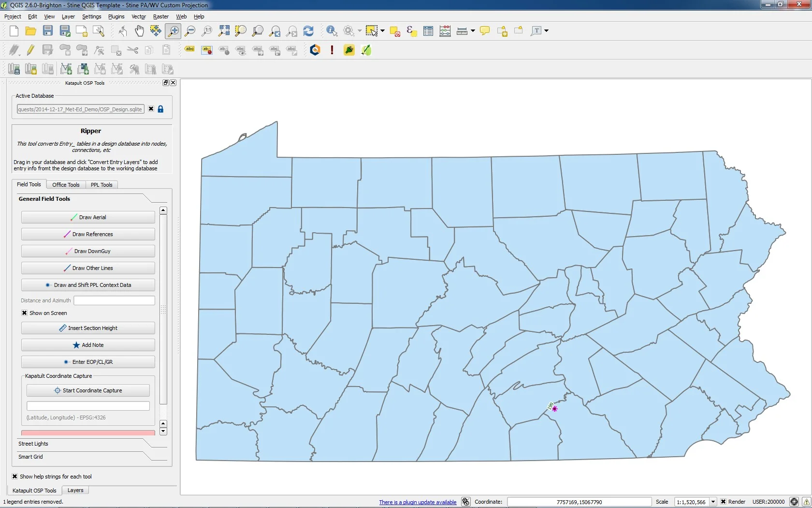Collapse the General Field Tools section
This screenshot has width=812, height=508.
pos(92,199)
